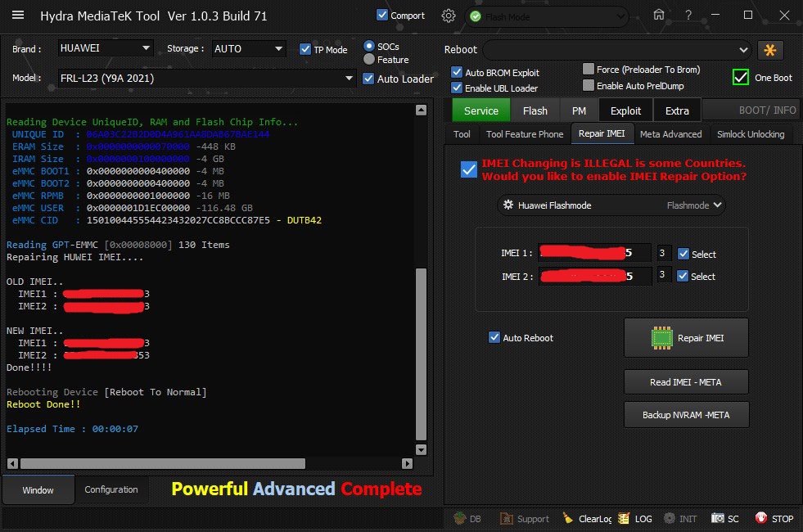Click the Read IMEI - META button
803x532 pixels.
[686, 382]
